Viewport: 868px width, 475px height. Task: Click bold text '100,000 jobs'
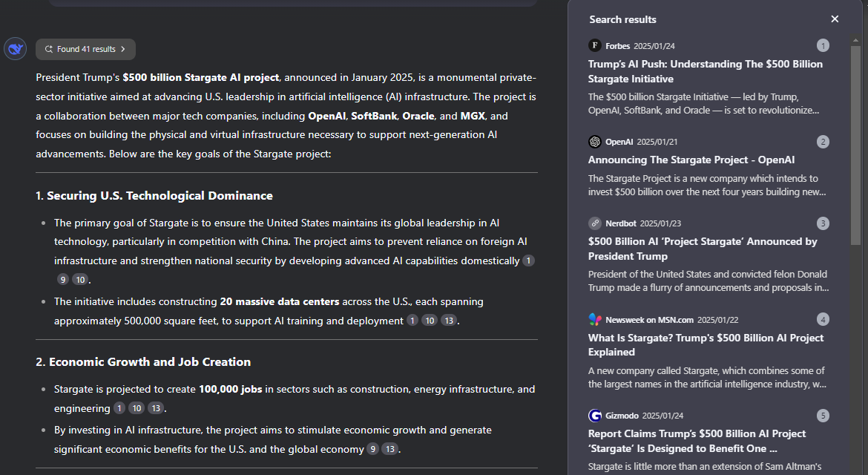(230, 389)
